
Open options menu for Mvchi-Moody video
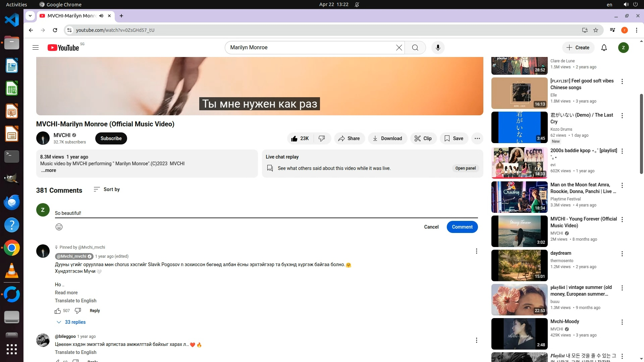point(622,322)
